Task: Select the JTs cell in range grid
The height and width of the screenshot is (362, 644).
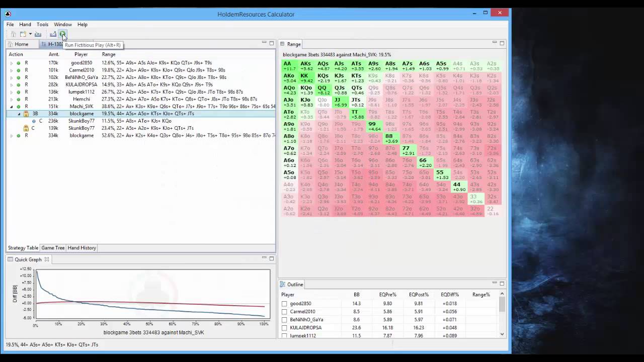Action: tap(357, 102)
